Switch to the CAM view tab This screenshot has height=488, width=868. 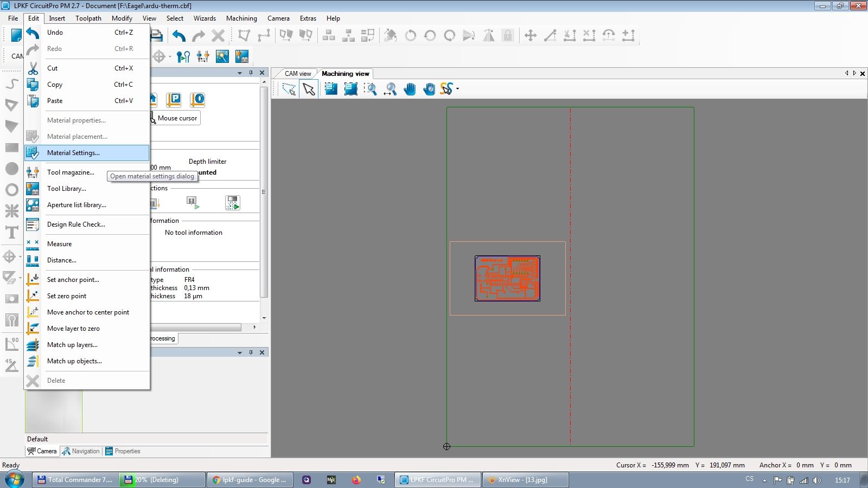click(x=297, y=74)
